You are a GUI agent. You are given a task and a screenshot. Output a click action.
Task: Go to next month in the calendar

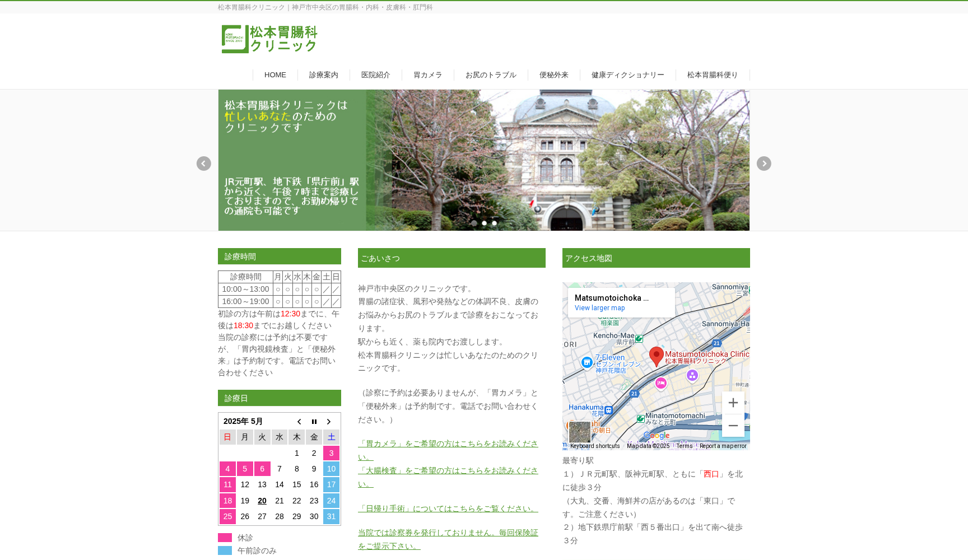point(329,421)
